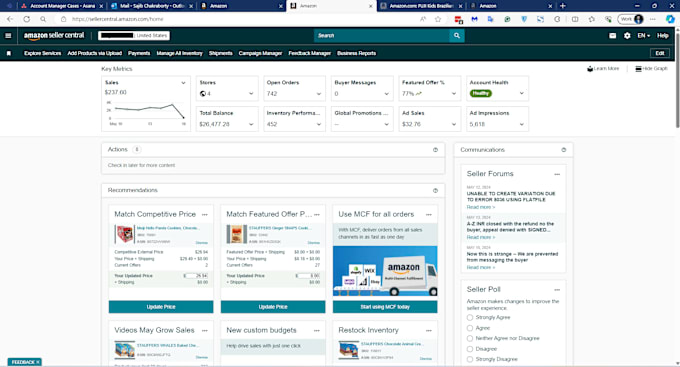
Task: Select the Strongly Agree poll option
Action: point(470,318)
